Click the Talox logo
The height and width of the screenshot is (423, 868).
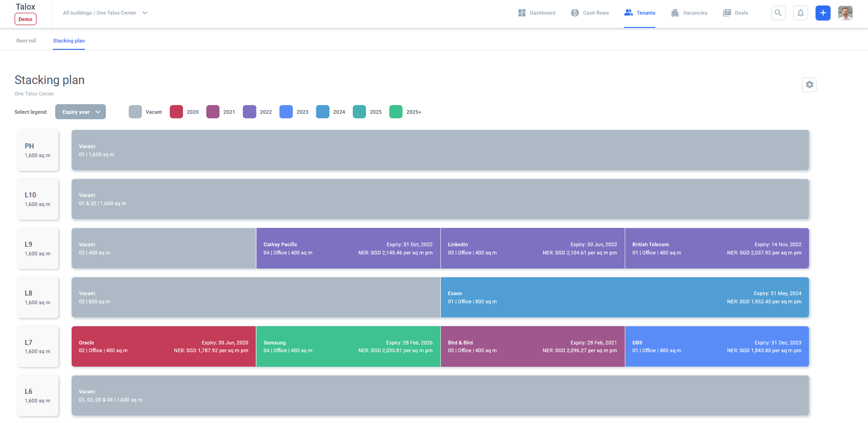(26, 7)
